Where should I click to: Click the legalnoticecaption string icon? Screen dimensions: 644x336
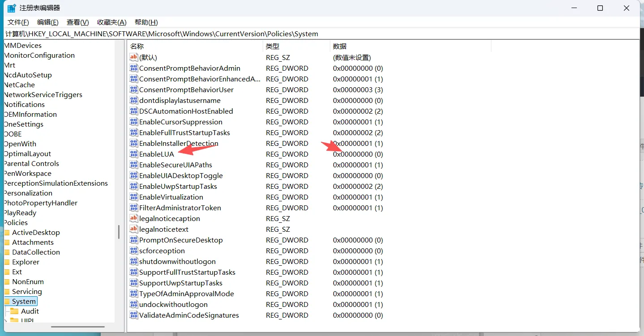(133, 218)
